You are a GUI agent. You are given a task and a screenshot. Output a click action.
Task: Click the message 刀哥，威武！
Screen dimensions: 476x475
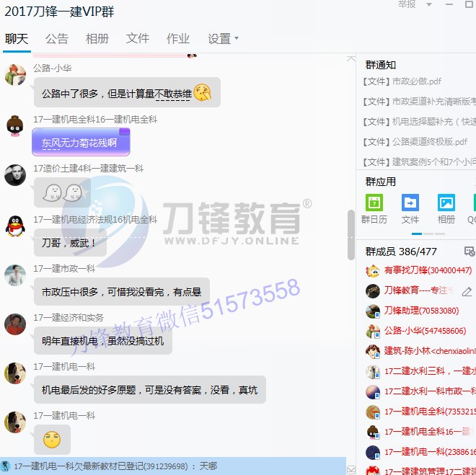pos(70,243)
